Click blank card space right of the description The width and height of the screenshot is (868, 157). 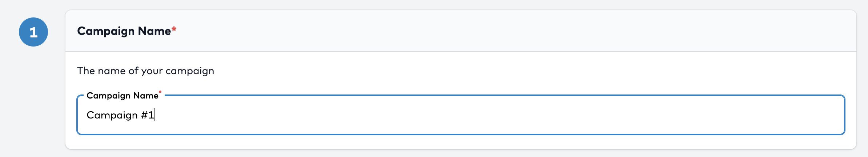[509, 71]
